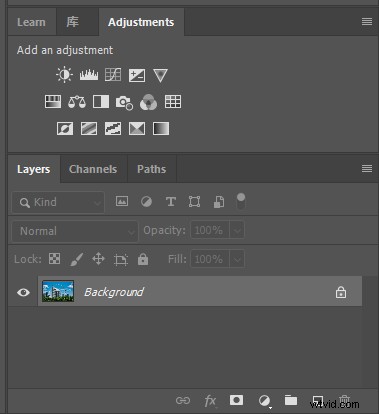Add a Channel Mixer adjustment
This screenshot has width=379, height=414.
click(x=149, y=102)
